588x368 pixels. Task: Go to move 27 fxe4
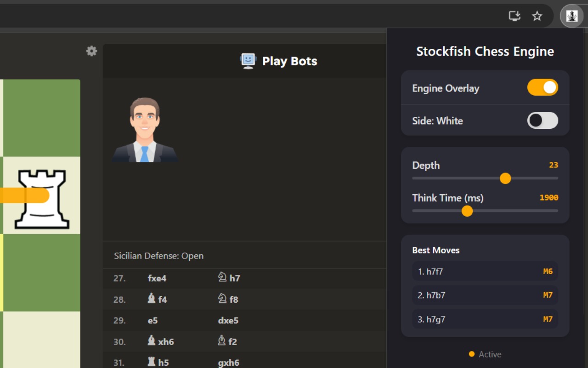(x=157, y=278)
